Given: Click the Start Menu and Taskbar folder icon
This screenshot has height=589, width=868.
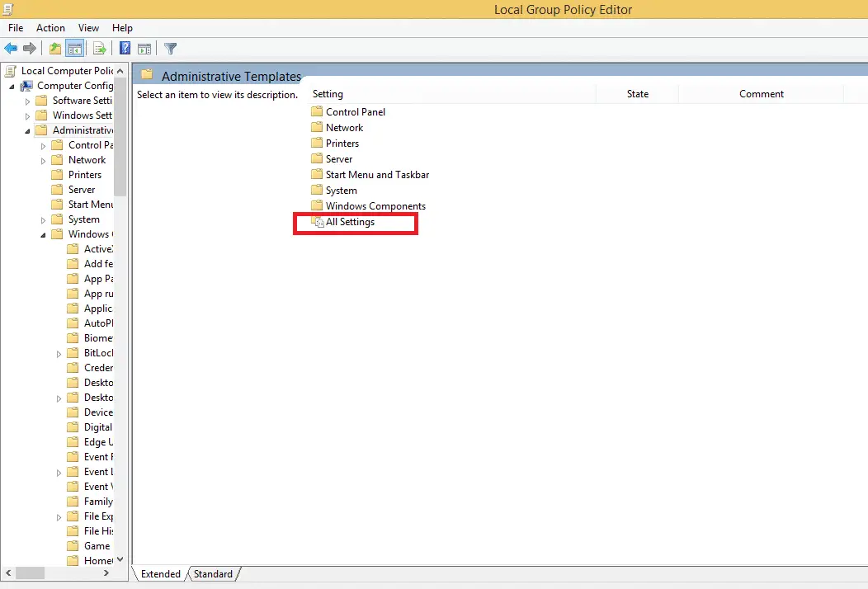Looking at the screenshot, I should tap(317, 174).
